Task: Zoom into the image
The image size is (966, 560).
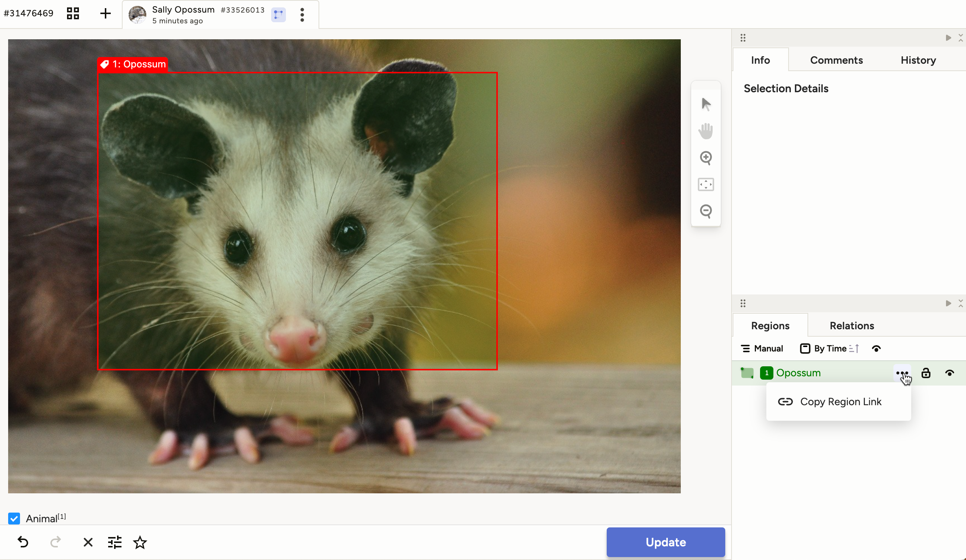Action: point(706,157)
